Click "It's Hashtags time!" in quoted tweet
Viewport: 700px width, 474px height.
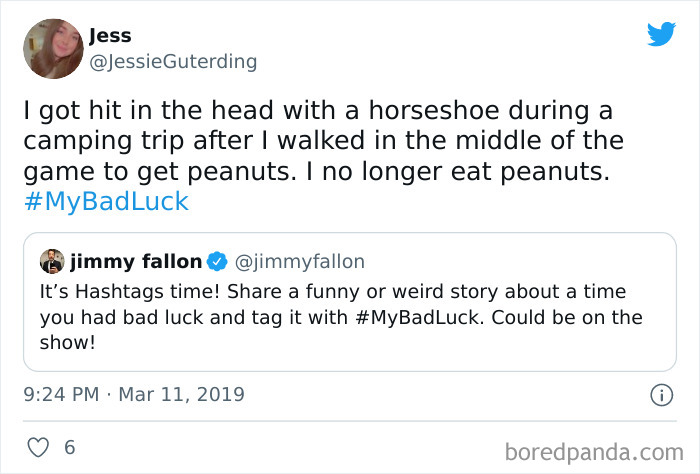point(121,291)
